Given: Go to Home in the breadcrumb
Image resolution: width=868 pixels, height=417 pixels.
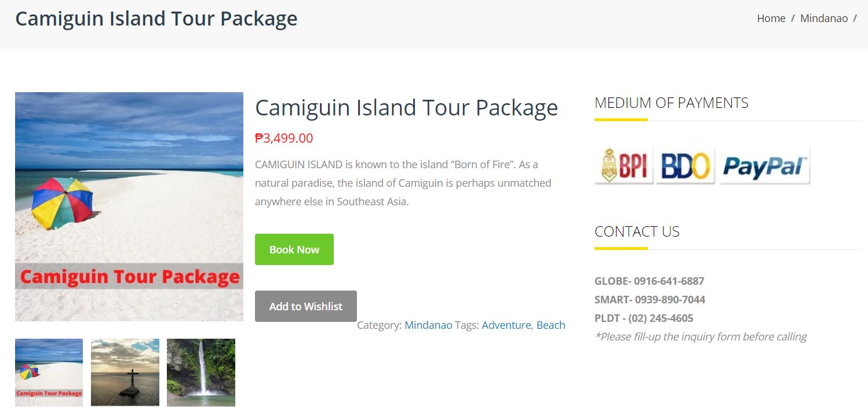Looking at the screenshot, I should coord(771,19).
